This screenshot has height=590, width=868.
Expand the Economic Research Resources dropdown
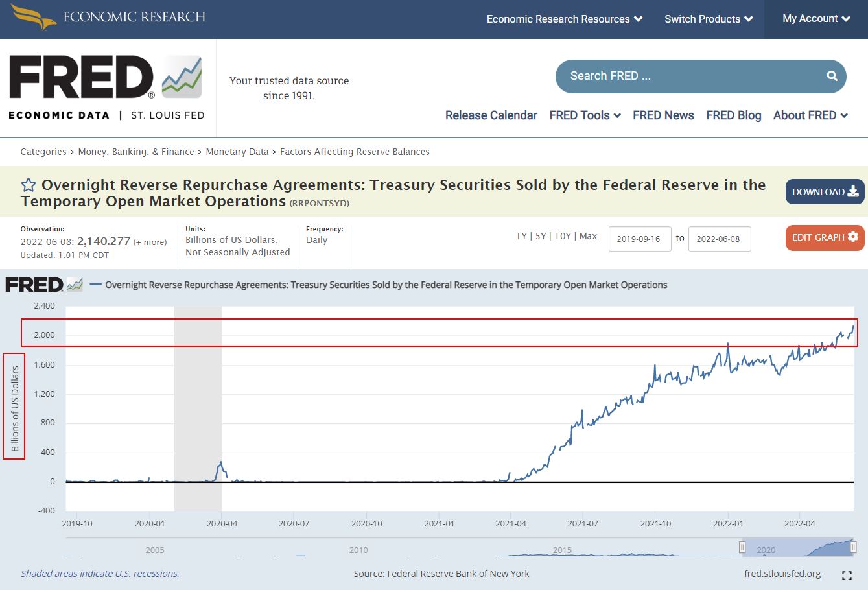click(563, 19)
